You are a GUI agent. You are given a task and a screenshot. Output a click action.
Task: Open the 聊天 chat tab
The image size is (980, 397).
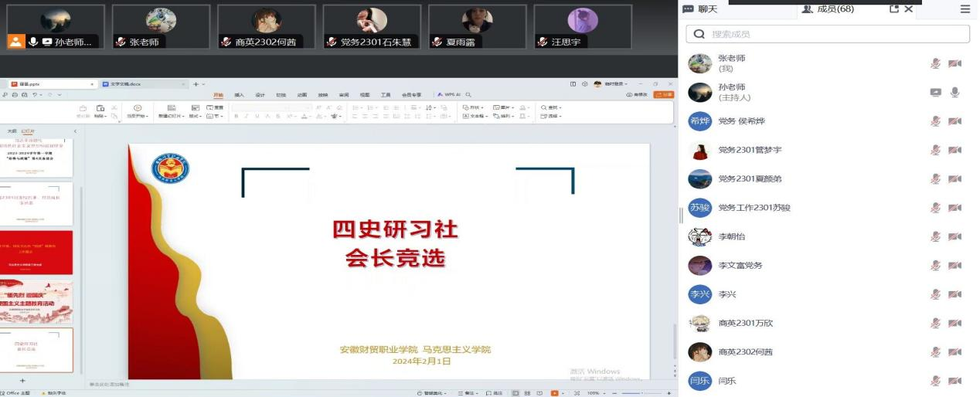(701, 9)
